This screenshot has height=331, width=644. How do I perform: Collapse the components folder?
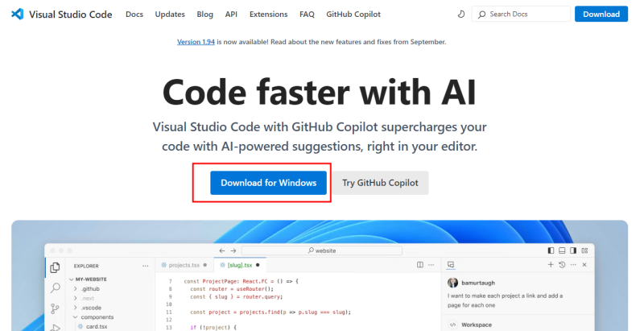pyautogui.click(x=75, y=317)
